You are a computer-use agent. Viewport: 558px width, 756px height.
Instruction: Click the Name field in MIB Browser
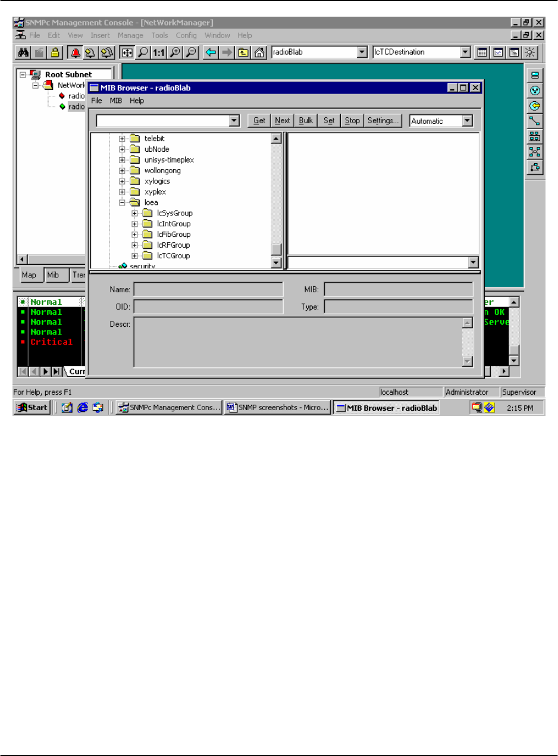(x=208, y=290)
